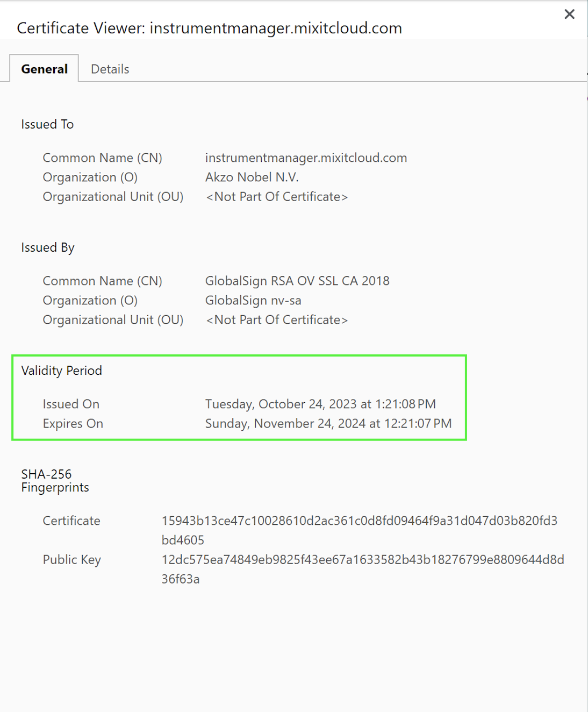Click the Issued On date value
The width and height of the screenshot is (588, 712).
(320, 404)
